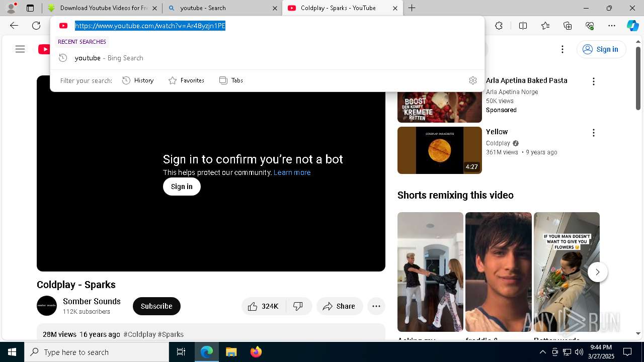The height and width of the screenshot is (362, 644).
Task: Click the page vertical scrollbar
Action: coord(638,78)
